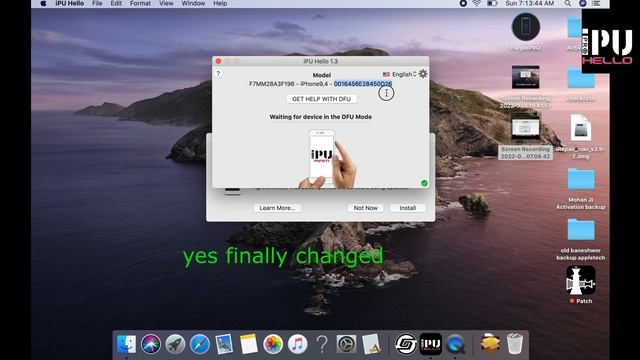Click the question mark Dock icon

point(322,344)
